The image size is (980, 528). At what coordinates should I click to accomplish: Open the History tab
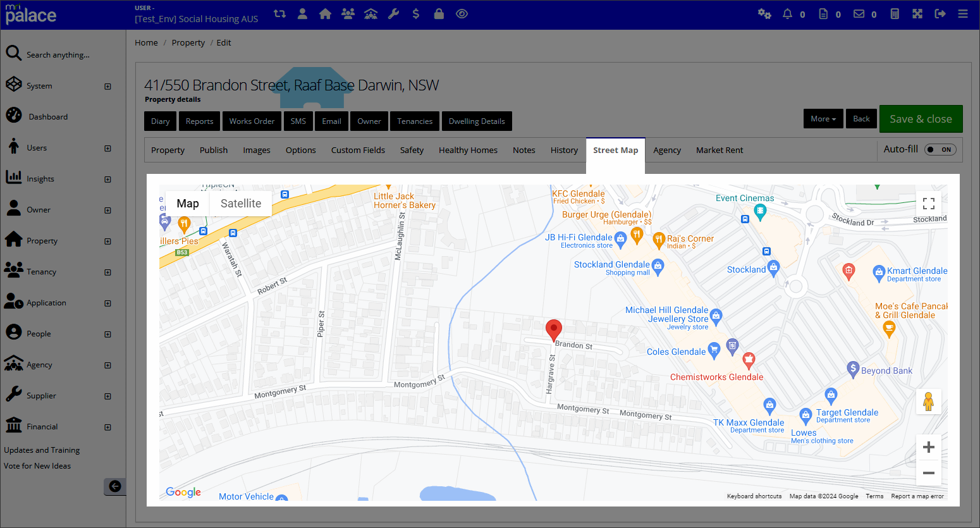click(x=564, y=150)
